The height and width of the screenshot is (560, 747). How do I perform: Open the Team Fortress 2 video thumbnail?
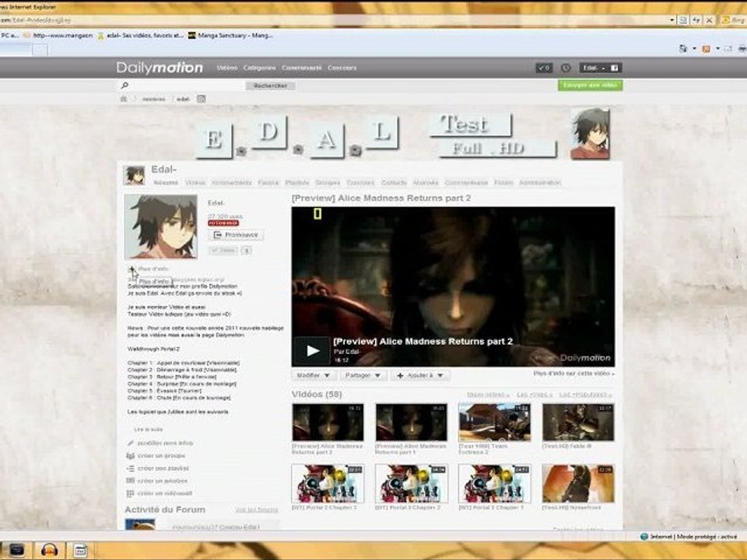coord(495,422)
